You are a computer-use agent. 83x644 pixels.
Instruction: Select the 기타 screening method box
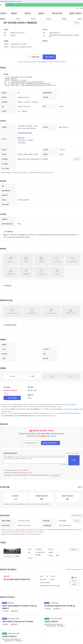click(71, 376)
